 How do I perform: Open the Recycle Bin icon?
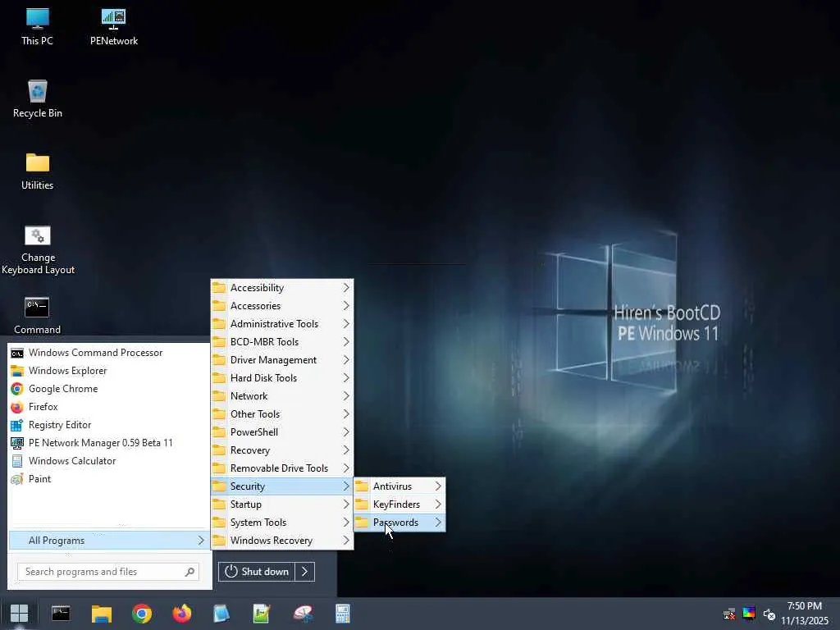coord(37,98)
